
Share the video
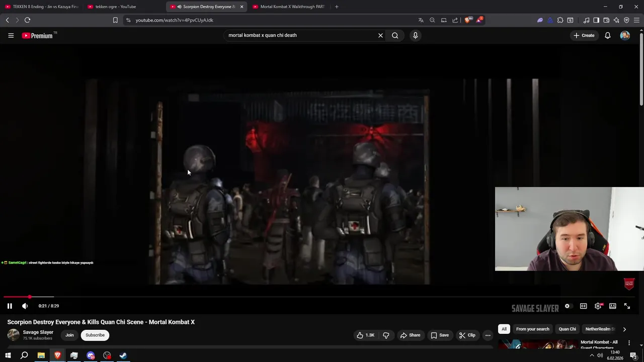tap(410, 335)
